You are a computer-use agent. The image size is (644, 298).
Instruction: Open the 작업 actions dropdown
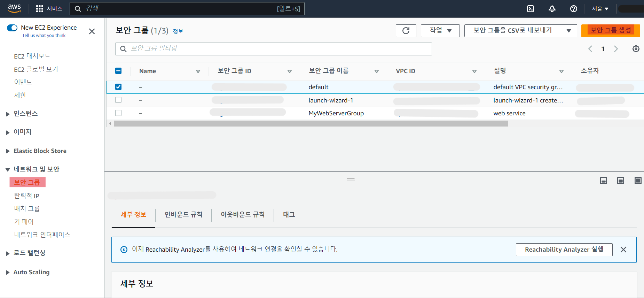pyautogui.click(x=440, y=31)
